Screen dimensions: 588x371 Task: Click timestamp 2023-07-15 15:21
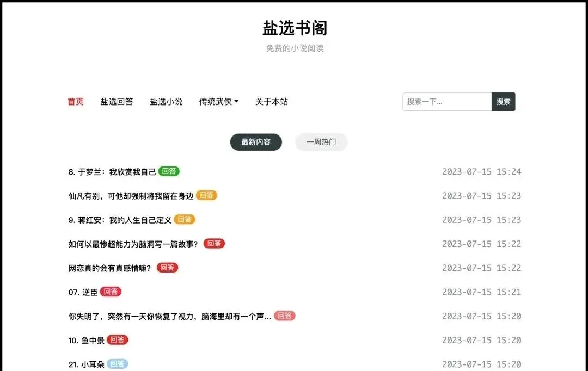coord(481,292)
